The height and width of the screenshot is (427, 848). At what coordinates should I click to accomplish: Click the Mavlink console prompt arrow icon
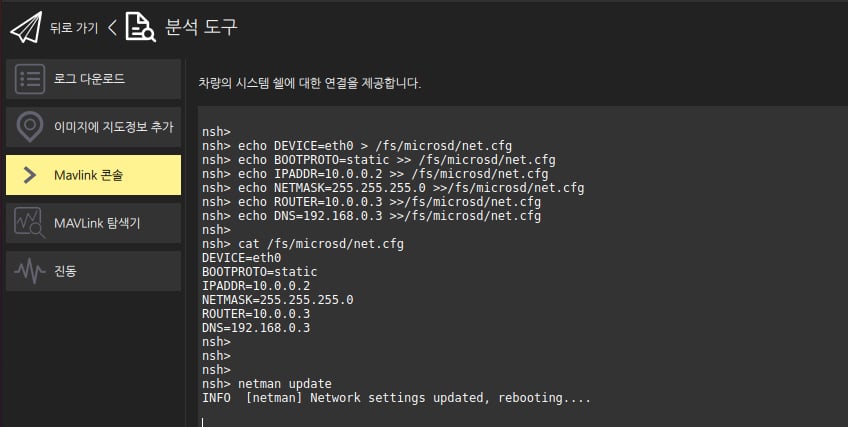(x=29, y=175)
